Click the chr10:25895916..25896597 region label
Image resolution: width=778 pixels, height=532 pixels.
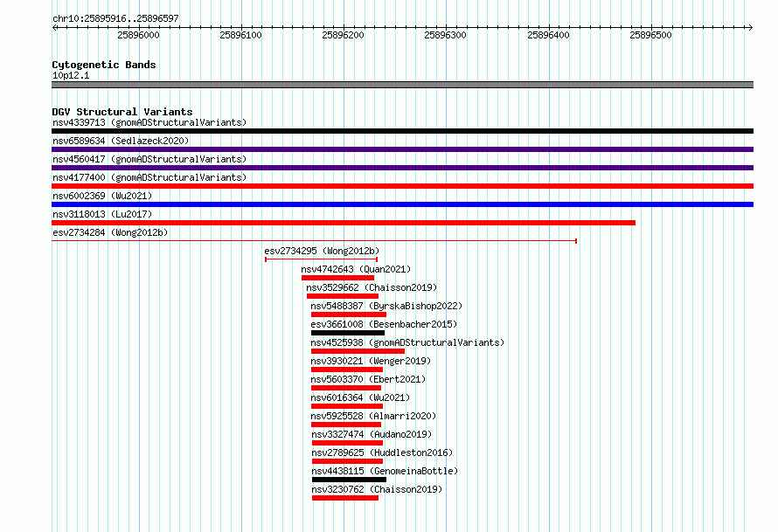tap(115, 19)
